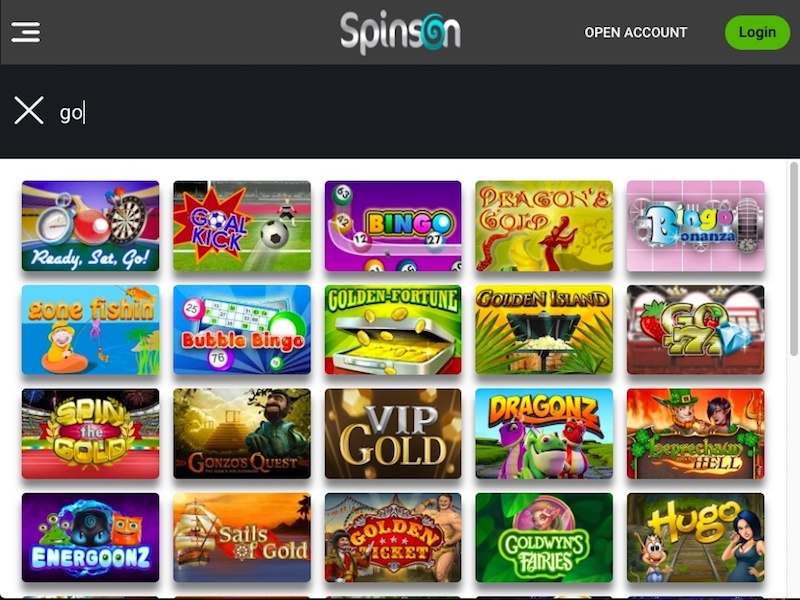This screenshot has width=800, height=600.
Task: Click the results vertical scrollbar
Action: click(x=794, y=259)
